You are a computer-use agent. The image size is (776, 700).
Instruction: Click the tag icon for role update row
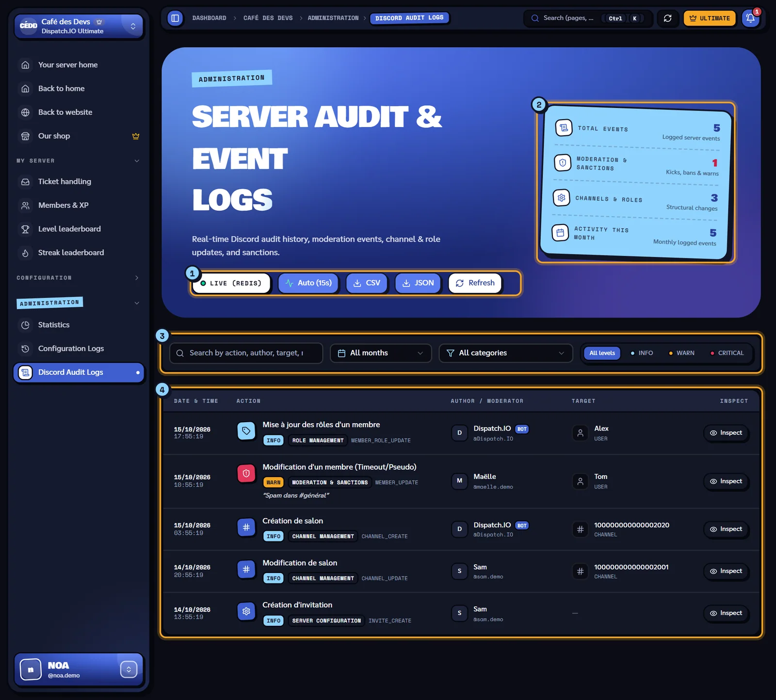click(x=246, y=431)
